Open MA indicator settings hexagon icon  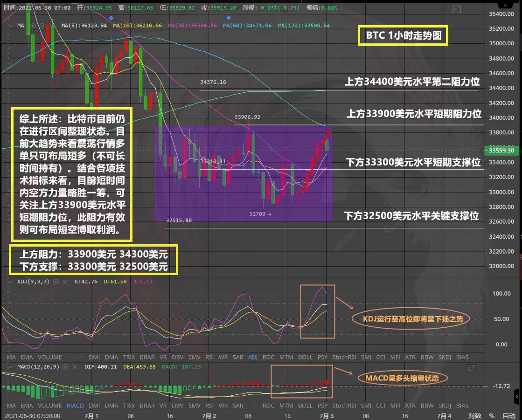pos(42,26)
